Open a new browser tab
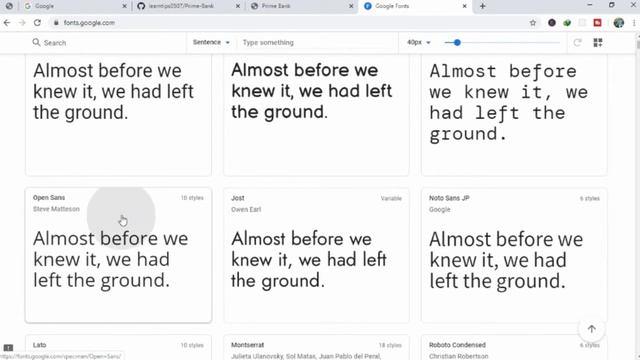Image resolution: width=640 pixels, height=360 pixels. 482,6
